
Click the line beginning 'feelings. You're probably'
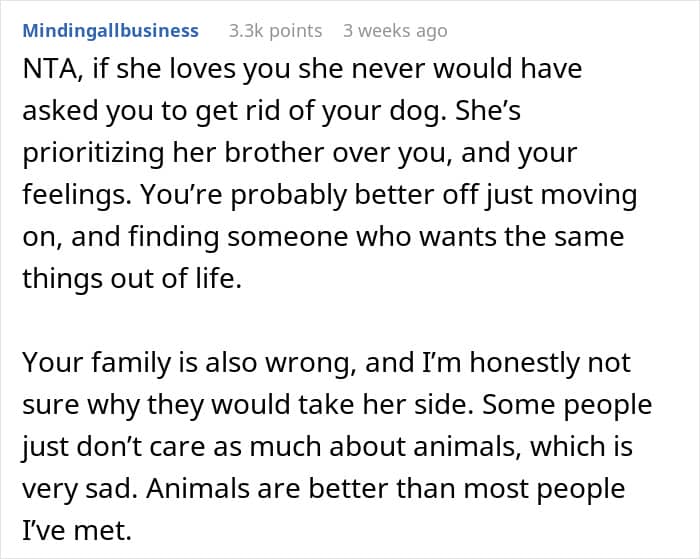(x=330, y=195)
